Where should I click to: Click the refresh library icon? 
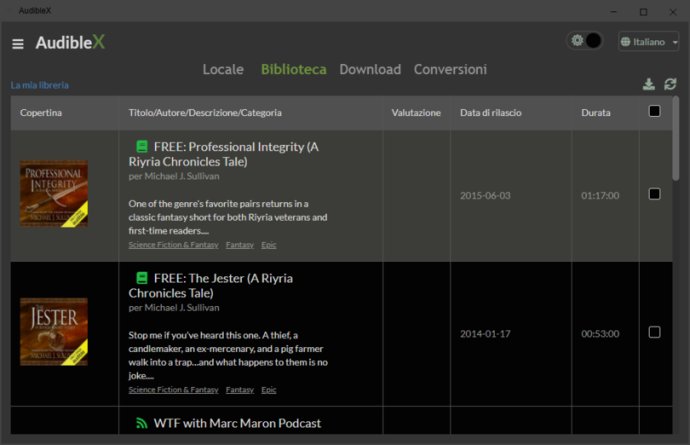coord(670,84)
